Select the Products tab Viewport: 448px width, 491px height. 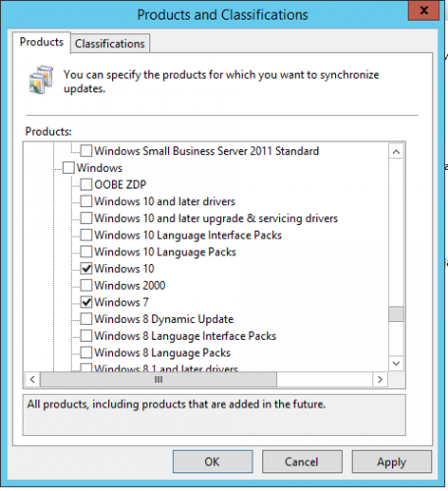pos(41,42)
